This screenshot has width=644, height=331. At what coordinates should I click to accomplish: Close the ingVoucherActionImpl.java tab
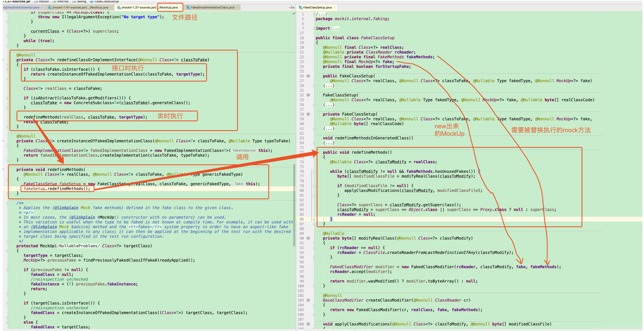tap(42, 8)
